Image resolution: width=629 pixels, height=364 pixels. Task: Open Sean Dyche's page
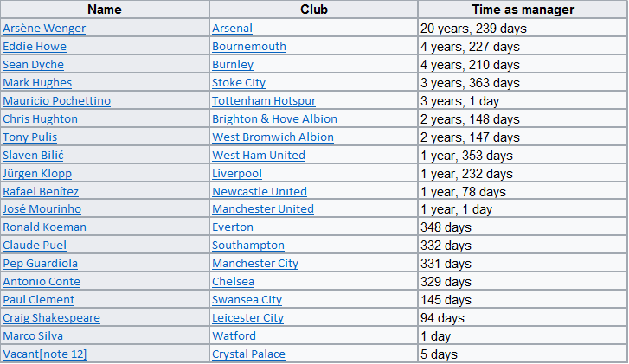pyautogui.click(x=33, y=65)
